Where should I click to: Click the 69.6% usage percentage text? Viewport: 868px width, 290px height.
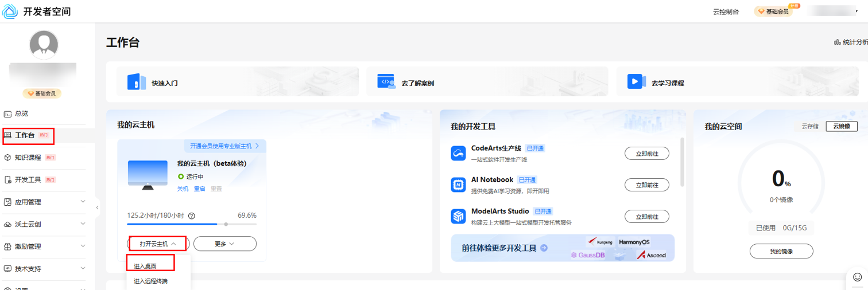click(x=247, y=215)
